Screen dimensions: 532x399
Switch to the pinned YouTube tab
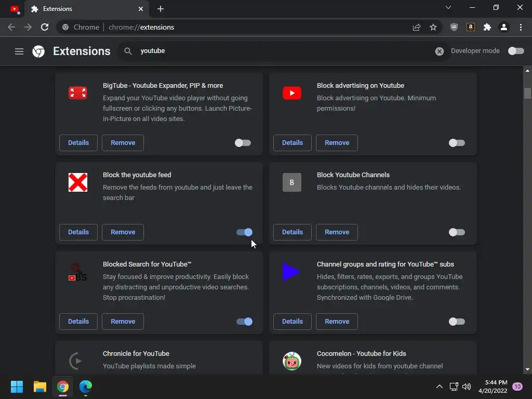[x=15, y=9]
